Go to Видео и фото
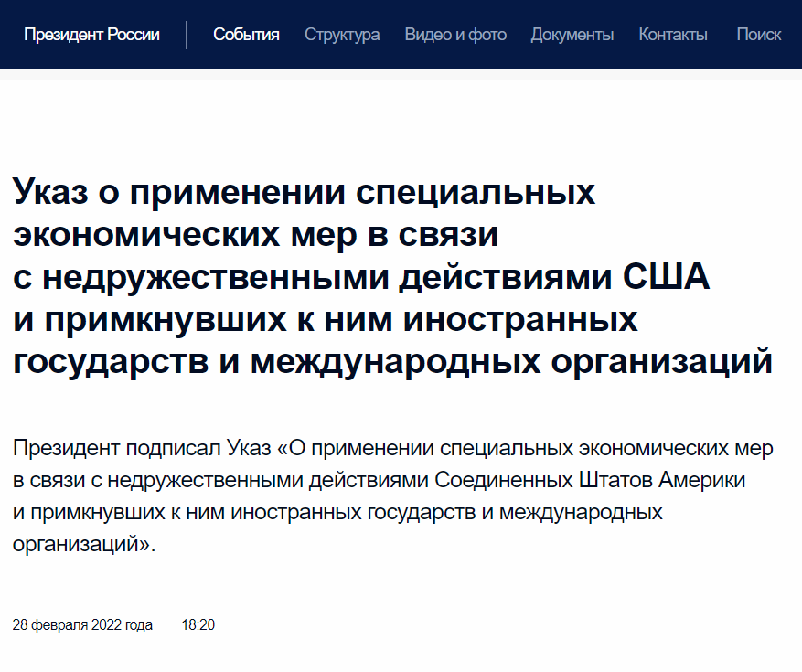 455,35
